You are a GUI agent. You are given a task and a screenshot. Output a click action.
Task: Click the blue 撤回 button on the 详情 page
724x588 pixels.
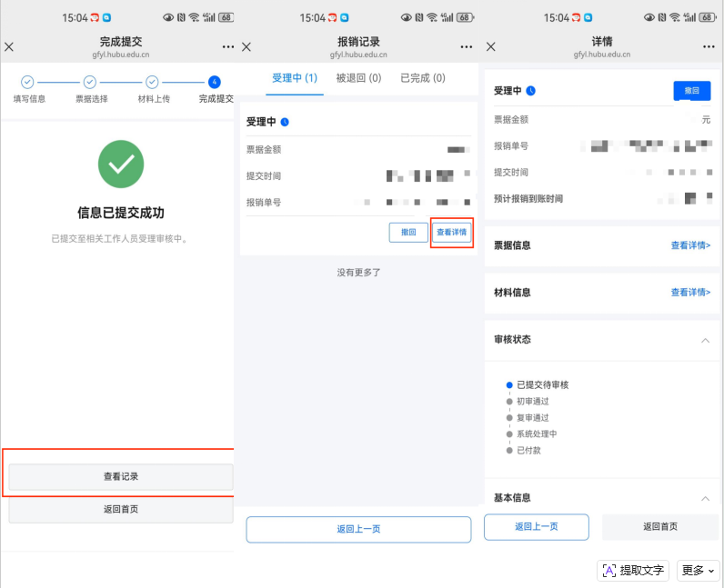[691, 91]
